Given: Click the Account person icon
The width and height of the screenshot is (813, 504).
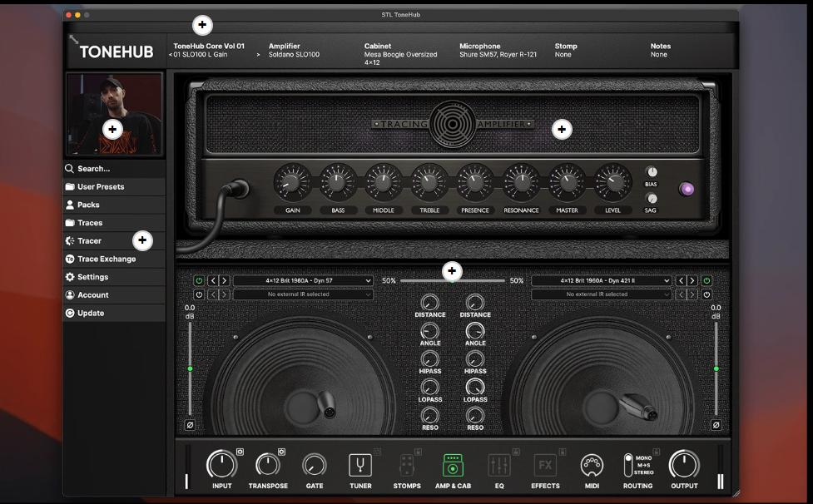Looking at the screenshot, I should [x=69, y=294].
